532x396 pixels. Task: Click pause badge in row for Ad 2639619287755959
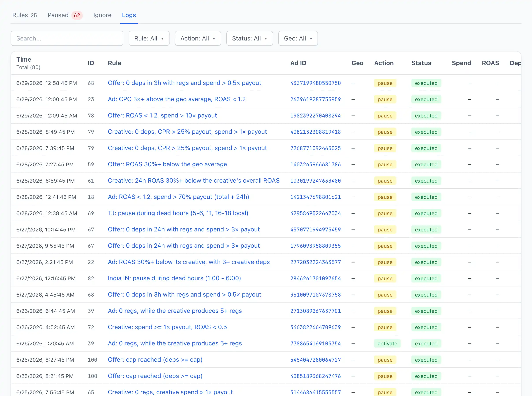pyautogui.click(x=385, y=99)
